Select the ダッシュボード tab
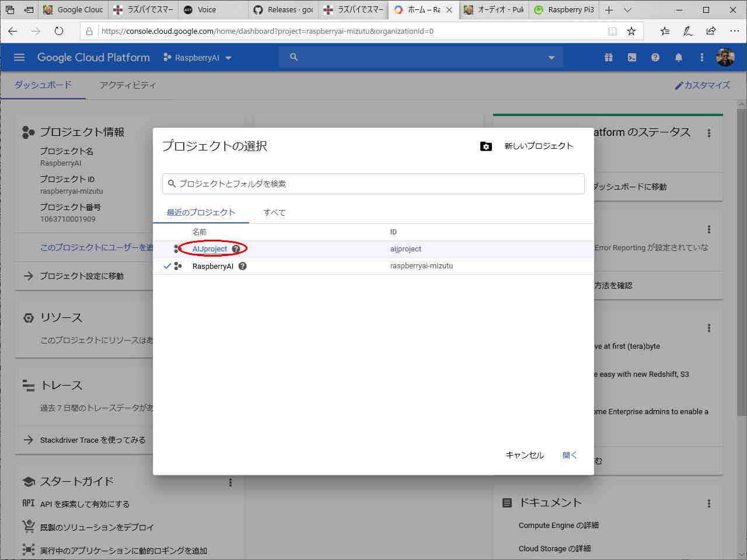This screenshot has height=560, width=747. 43,85
